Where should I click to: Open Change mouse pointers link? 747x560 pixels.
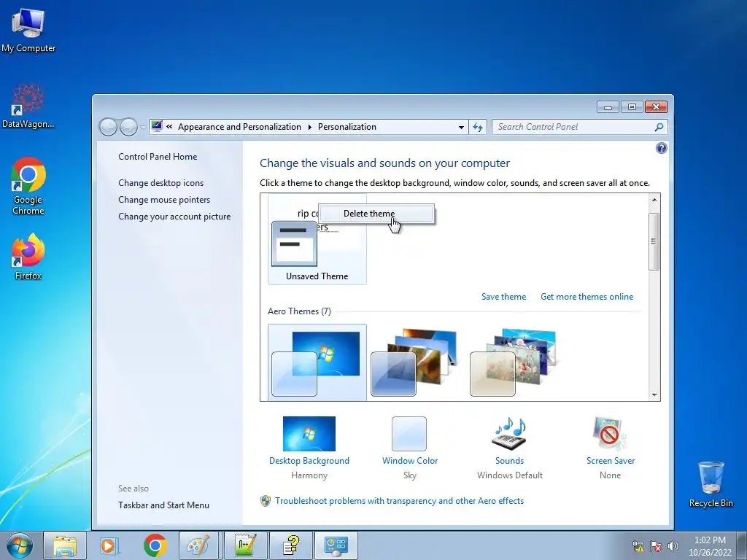164,200
